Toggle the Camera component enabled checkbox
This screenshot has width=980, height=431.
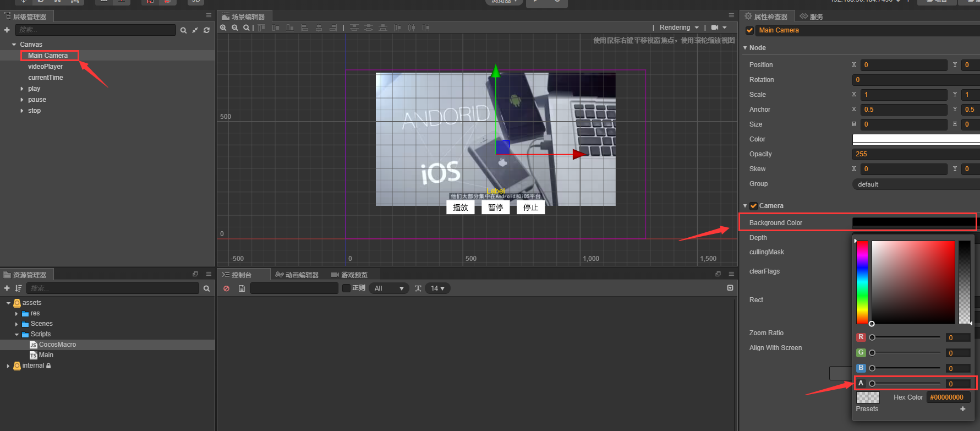click(754, 206)
